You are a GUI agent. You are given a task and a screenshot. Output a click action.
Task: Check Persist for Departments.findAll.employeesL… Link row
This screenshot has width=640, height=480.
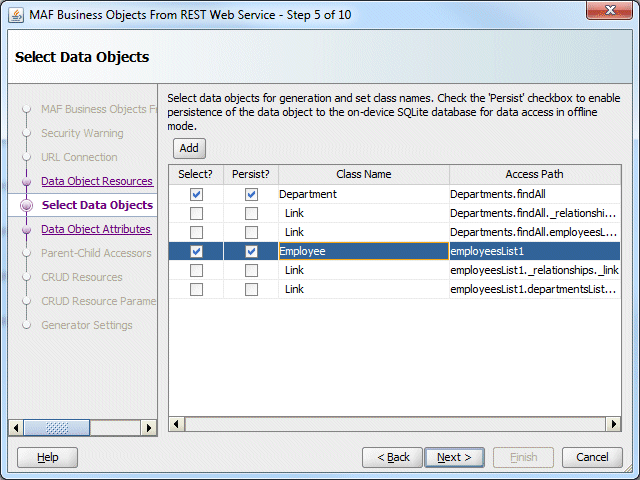tap(251, 232)
